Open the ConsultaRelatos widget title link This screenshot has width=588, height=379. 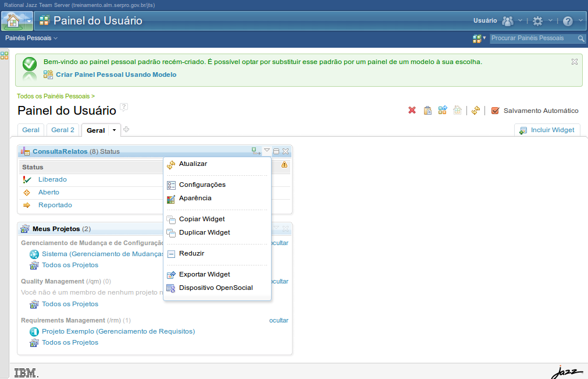[x=60, y=151]
